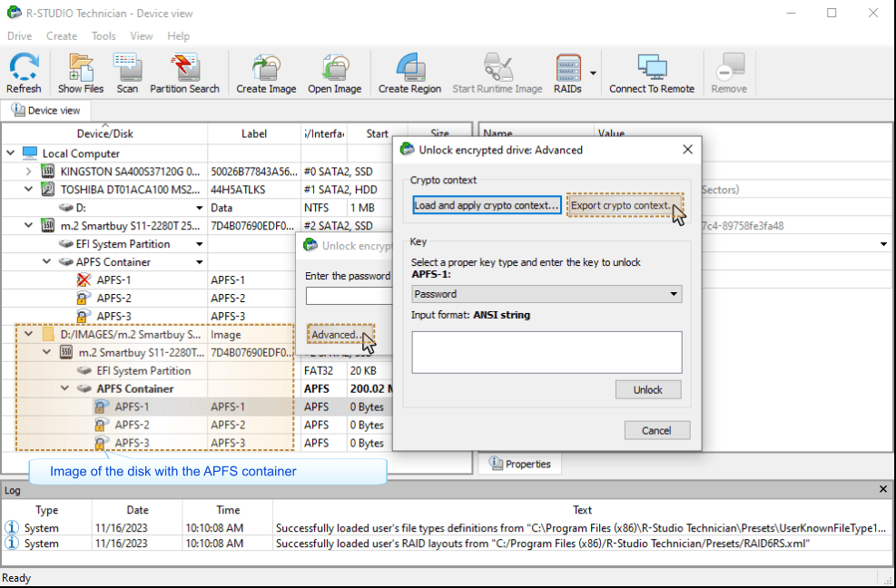The width and height of the screenshot is (896, 588).
Task: Click the Open Image toolbar icon
Action: 334,73
